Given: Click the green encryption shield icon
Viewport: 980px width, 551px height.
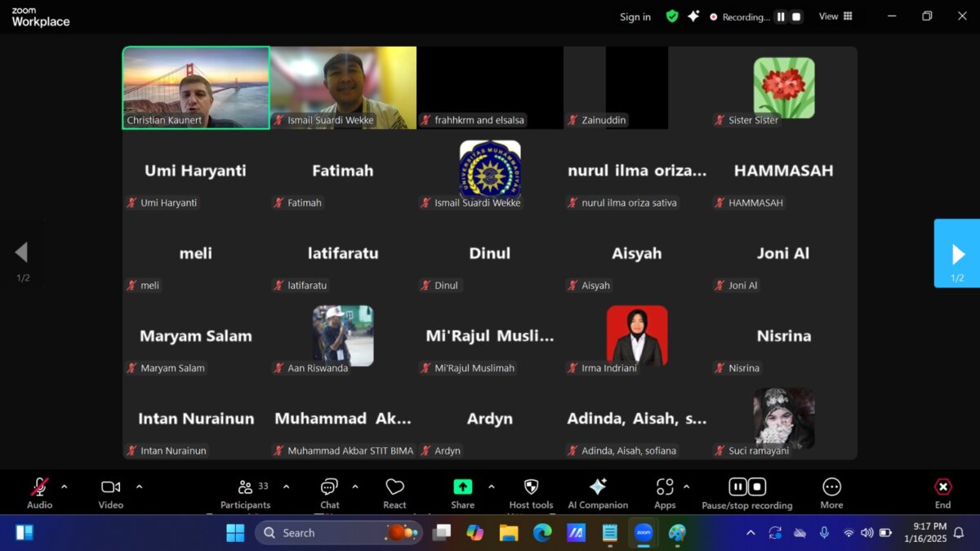Looking at the screenshot, I should point(672,16).
